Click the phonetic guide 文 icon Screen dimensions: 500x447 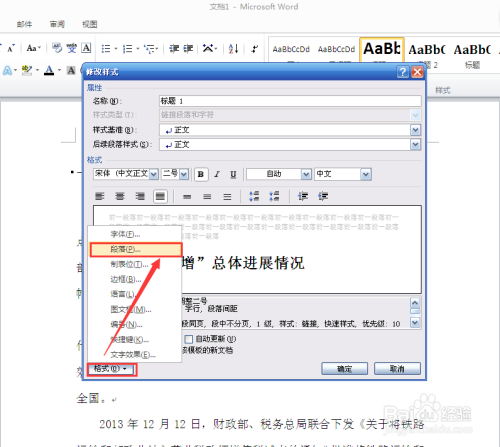71,48
